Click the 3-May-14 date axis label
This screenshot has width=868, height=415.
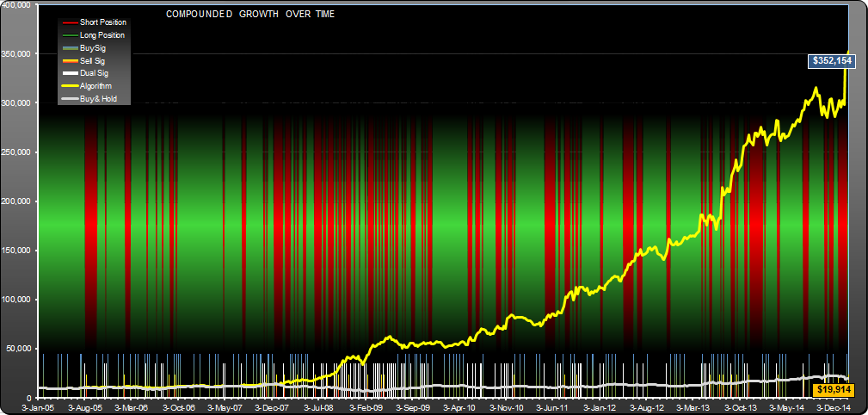pos(785,406)
